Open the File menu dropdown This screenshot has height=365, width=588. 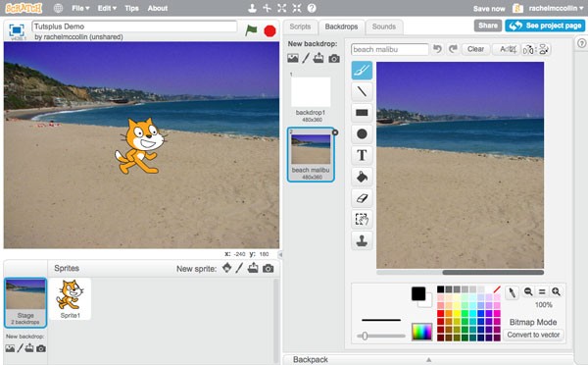pyautogui.click(x=80, y=8)
